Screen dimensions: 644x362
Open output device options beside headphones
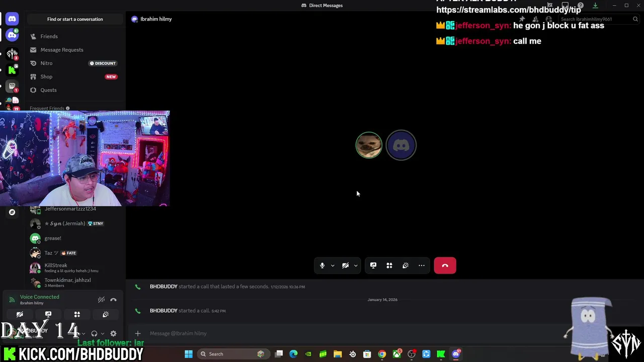pos(102,333)
